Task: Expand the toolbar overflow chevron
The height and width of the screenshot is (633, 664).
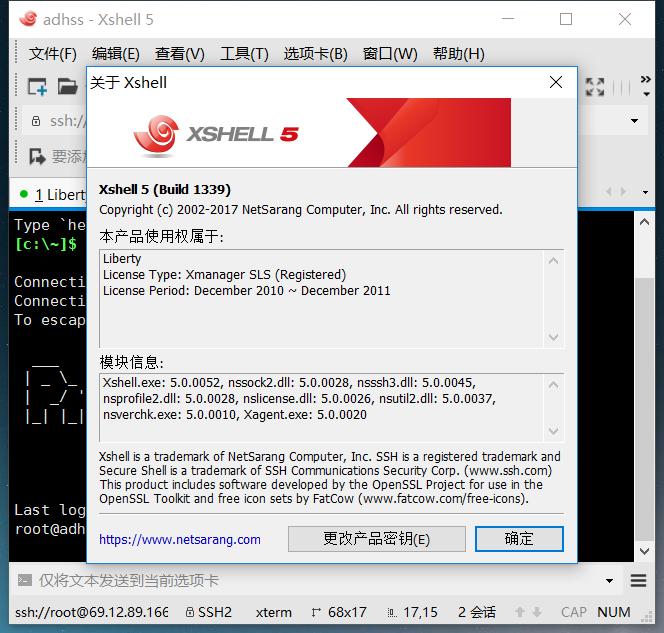Action: coord(645,86)
